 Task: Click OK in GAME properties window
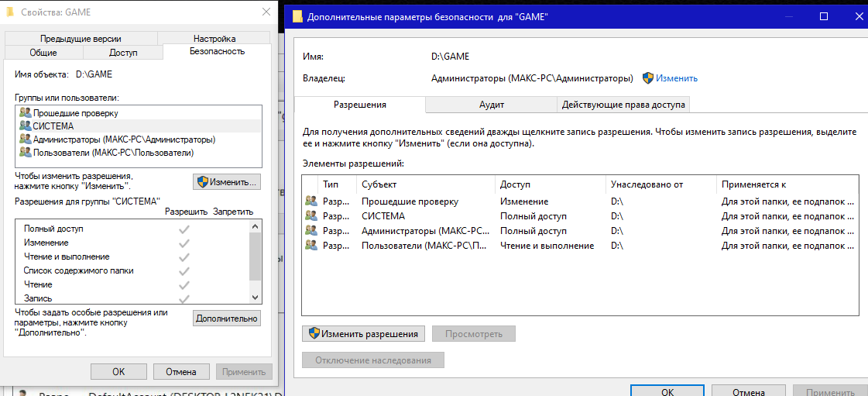[118, 372]
